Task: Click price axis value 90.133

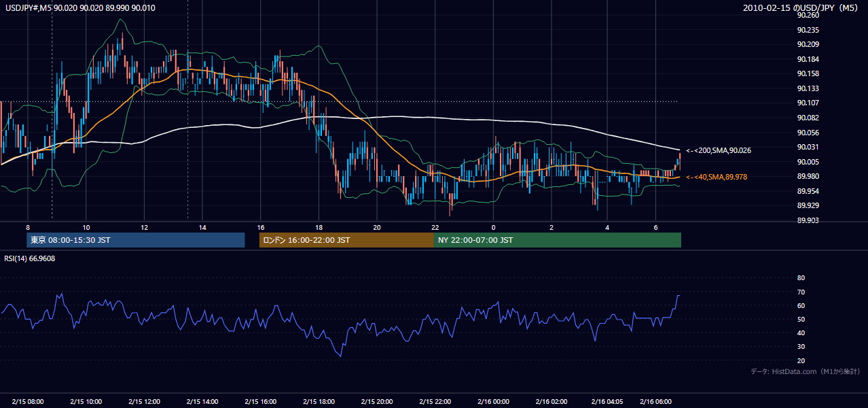Action: (808, 88)
